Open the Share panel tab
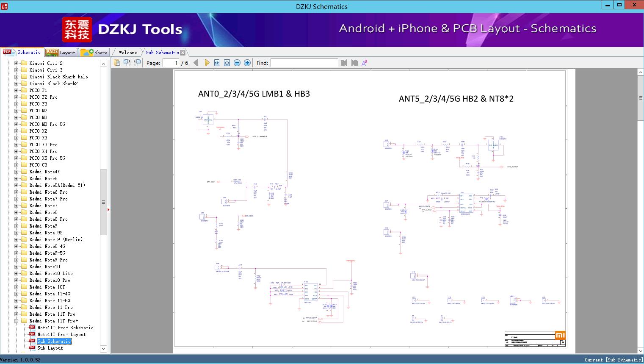Viewport: 644px width, 364px height. point(94,53)
